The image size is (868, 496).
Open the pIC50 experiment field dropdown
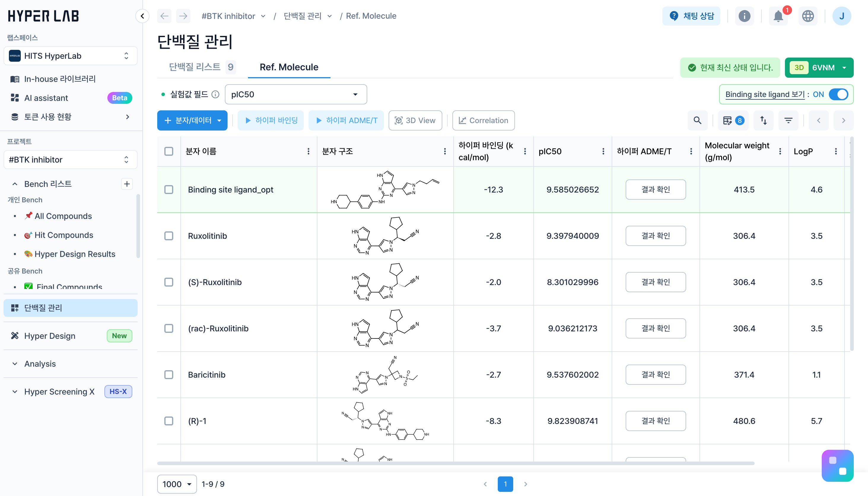[x=295, y=94]
